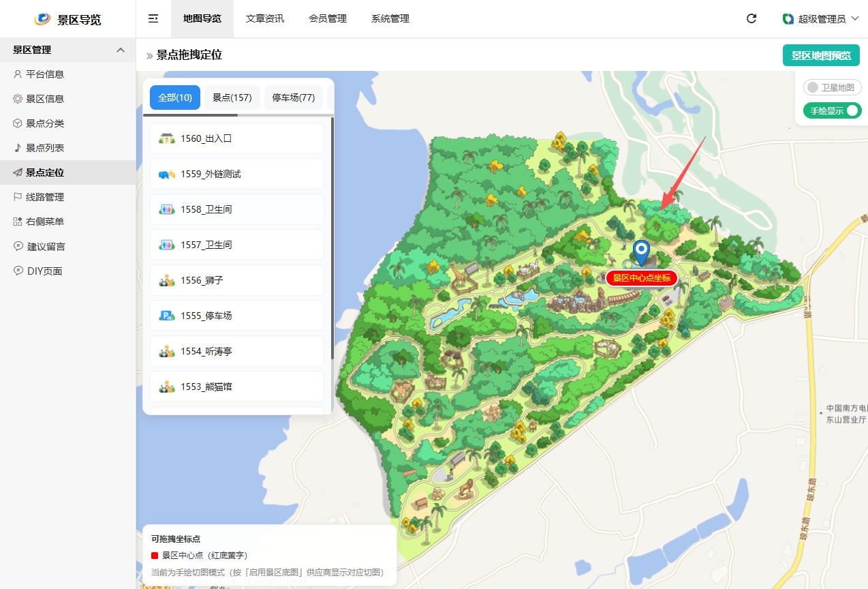Click the 1559_外链测试 icon
The width and height of the screenshot is (868, 589).
click(167, 174)
